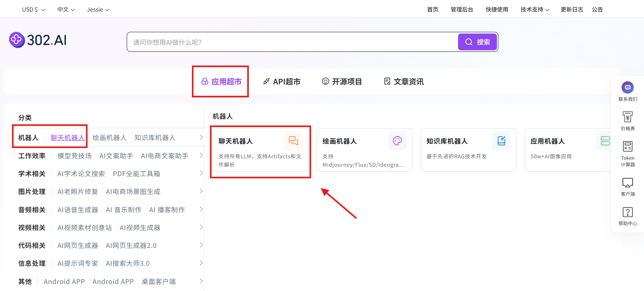Image resolution: width=644 pixels, height=291 pixels.
Task: Open the 中文 language dropdown
Action: click(66, 9)
